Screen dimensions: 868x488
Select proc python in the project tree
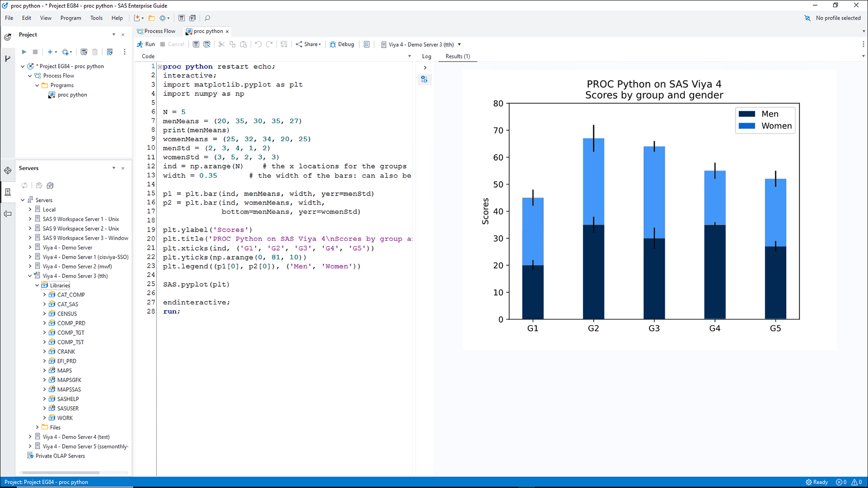pos(72,95)
